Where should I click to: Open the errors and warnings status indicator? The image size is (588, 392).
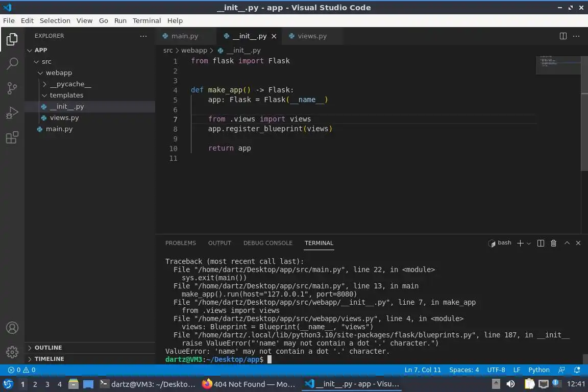22,370
